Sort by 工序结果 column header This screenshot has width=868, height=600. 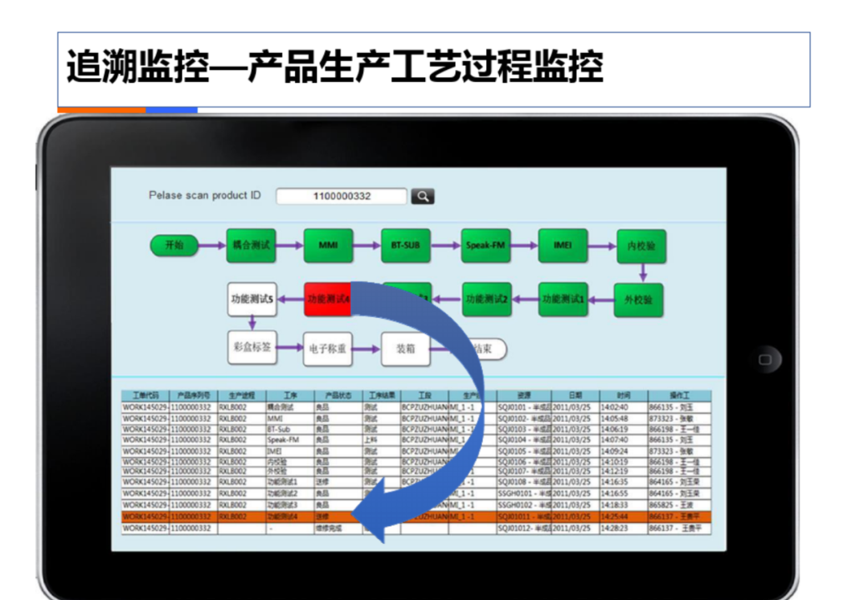point(382,395)
